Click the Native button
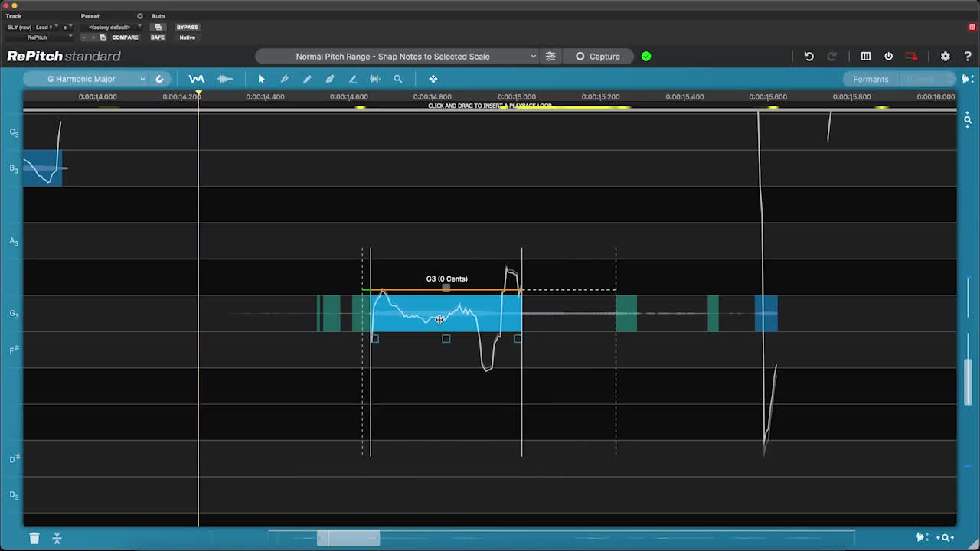The image size is (980, 551). point(187,37)
